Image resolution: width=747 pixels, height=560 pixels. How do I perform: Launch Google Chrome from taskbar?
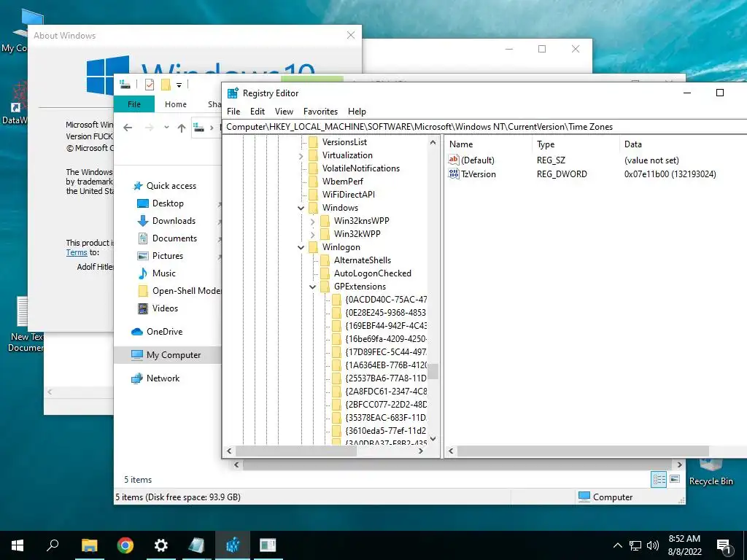(x=125, y=545)
